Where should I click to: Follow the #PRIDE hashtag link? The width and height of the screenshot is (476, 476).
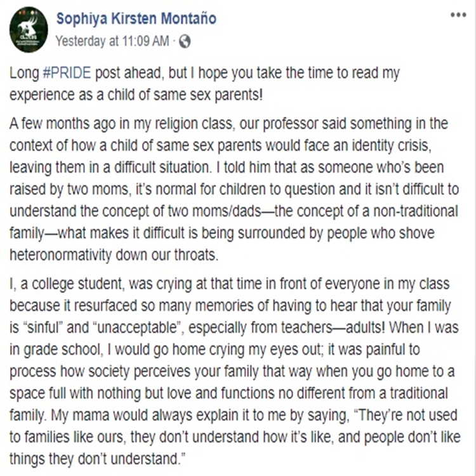click(x=67, y=73)
